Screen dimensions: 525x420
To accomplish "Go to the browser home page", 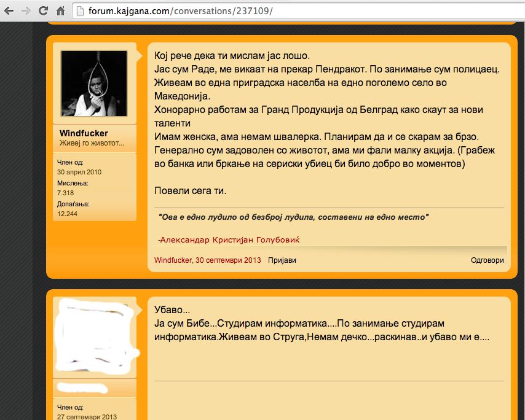I will point(60,11).
